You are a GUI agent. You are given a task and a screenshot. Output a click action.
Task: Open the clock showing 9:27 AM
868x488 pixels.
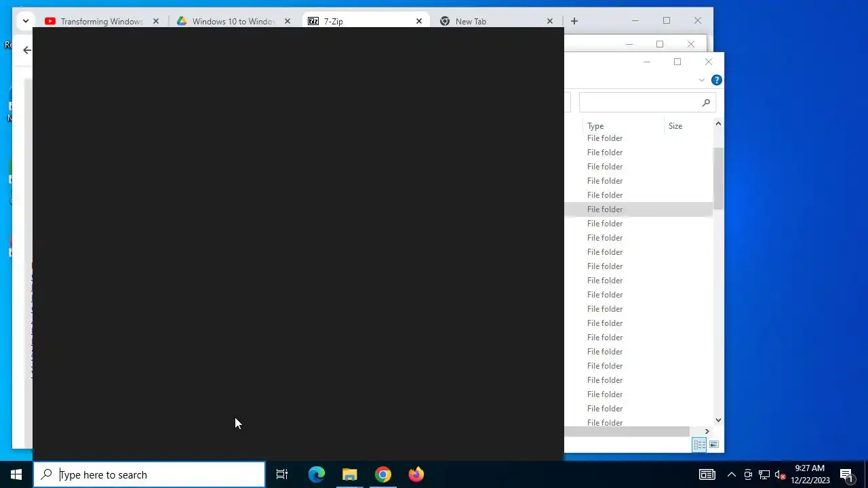[810, 474]
